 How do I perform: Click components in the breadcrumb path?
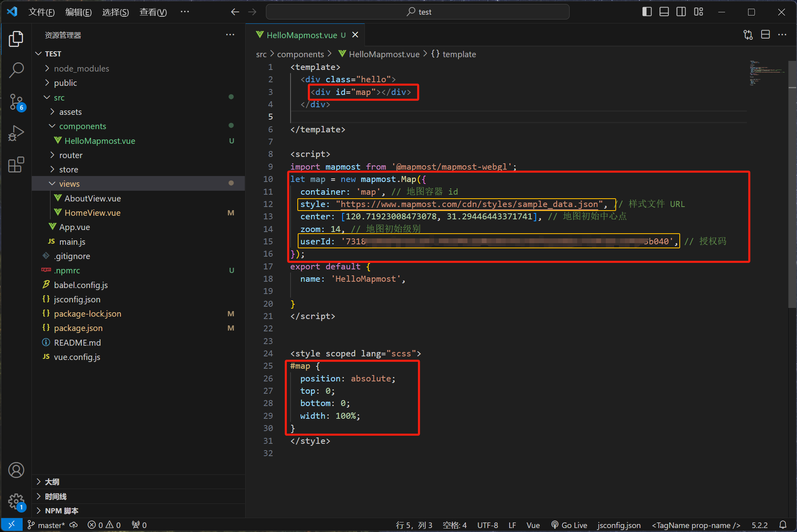(x=301, y=54)
